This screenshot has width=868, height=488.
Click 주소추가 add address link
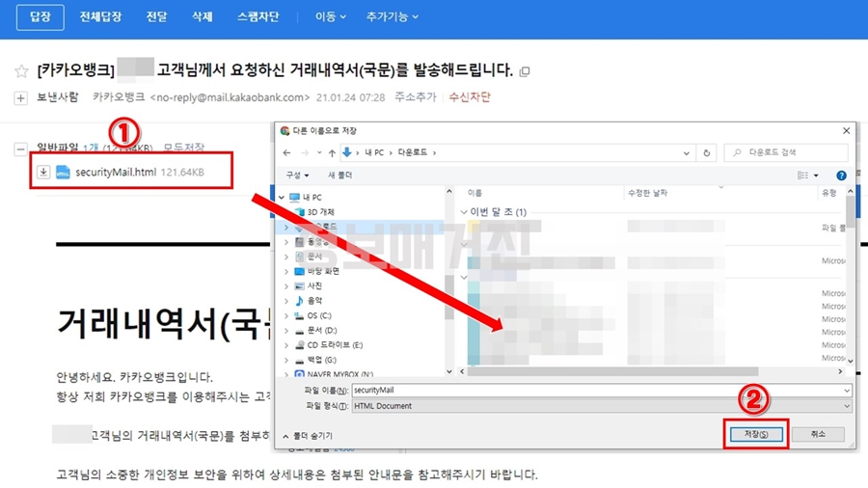pos(415,97)
